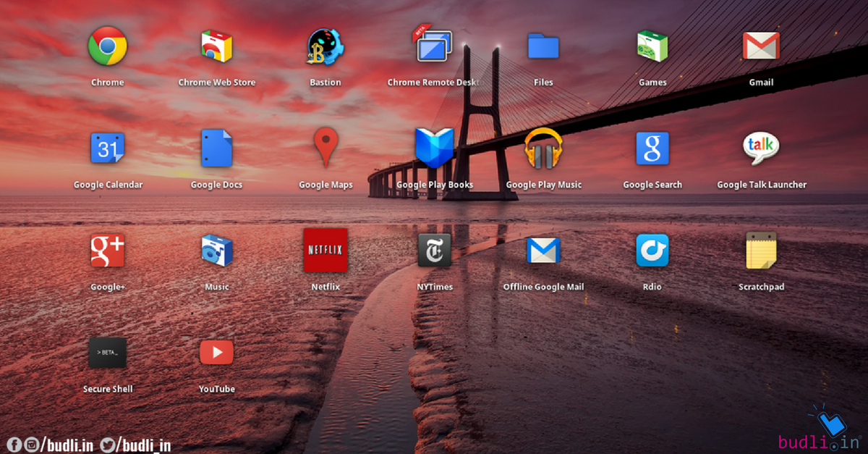Open Google Maps
This screenshot has width=868, height=454.
point(325,148)
